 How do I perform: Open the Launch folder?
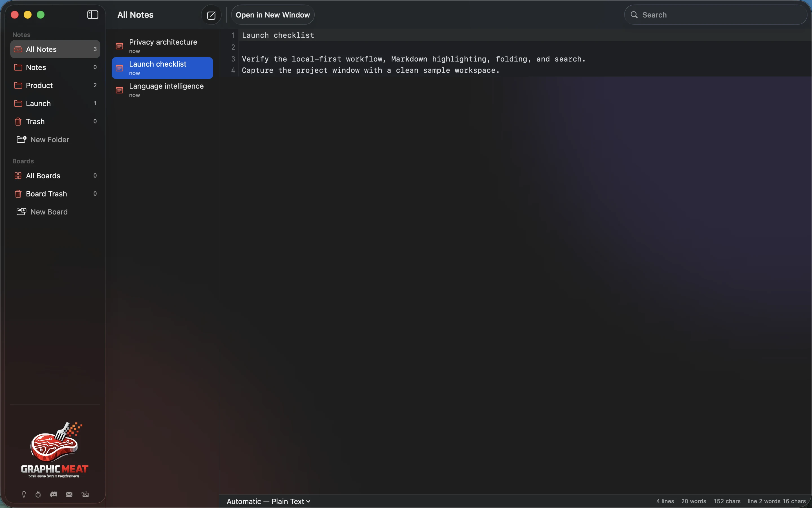click(x=55, y=104)
